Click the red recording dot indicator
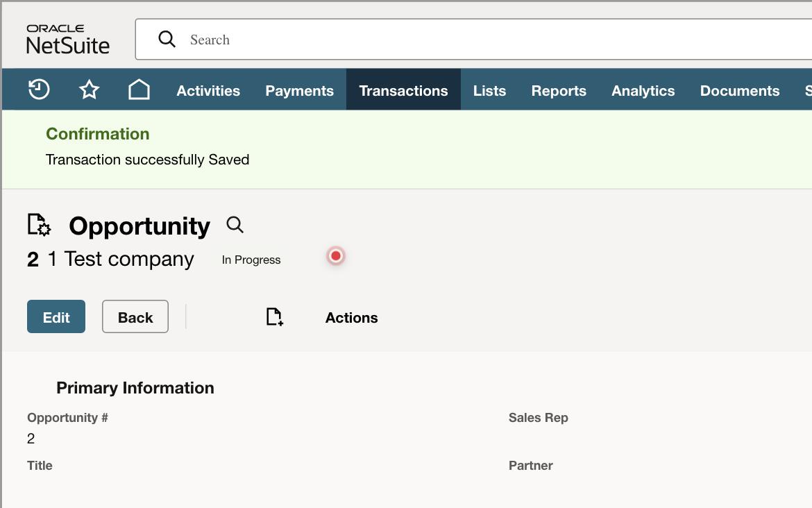The height and width of the screenshot is (508, 812). [336, 256]
